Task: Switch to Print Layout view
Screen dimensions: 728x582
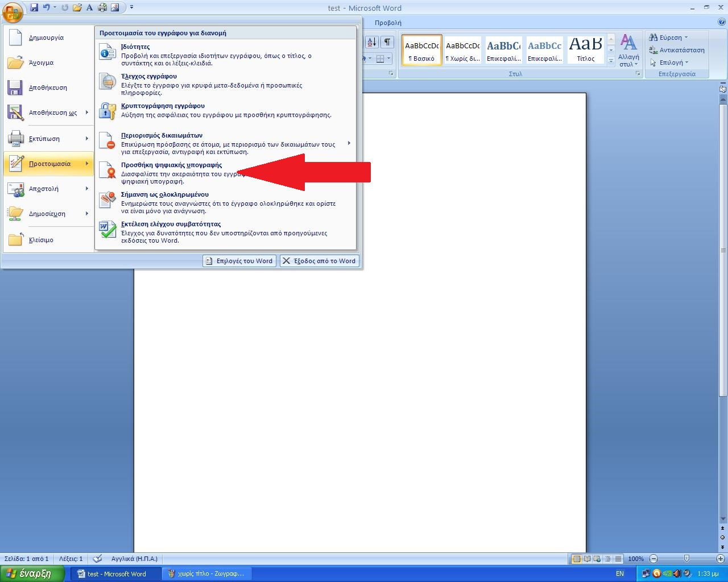Action: [577, 559]
